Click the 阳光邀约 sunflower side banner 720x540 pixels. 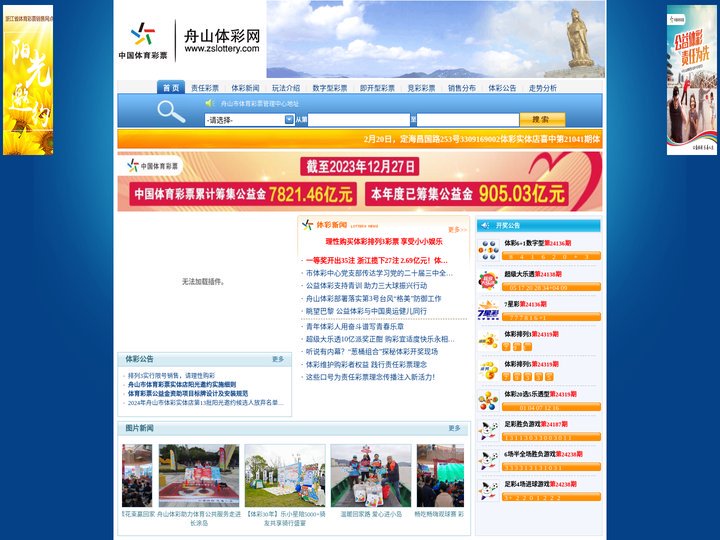coord(28,80)
